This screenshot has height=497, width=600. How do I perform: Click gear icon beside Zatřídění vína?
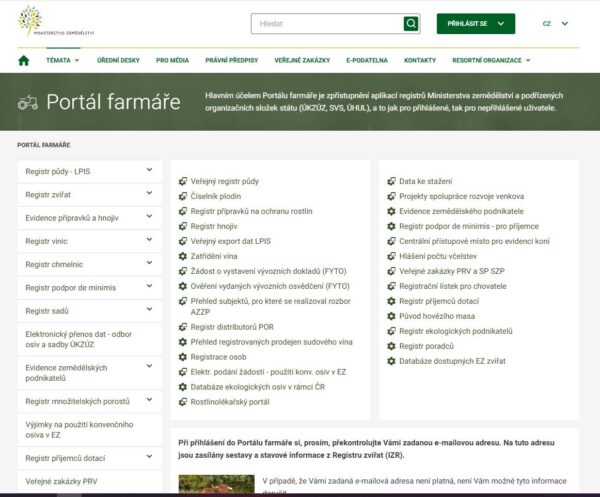click(183, 256)
